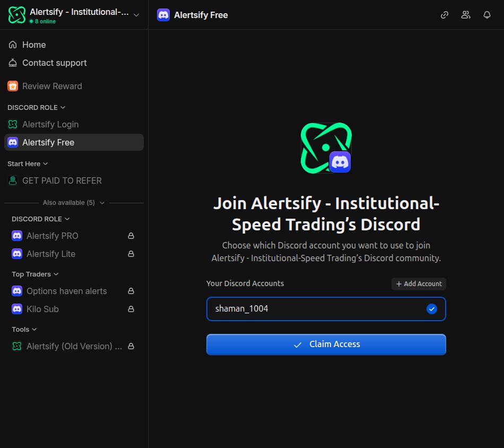
Task: Click the large Alertsify Discord logo image
Action: tap(326, 148)
